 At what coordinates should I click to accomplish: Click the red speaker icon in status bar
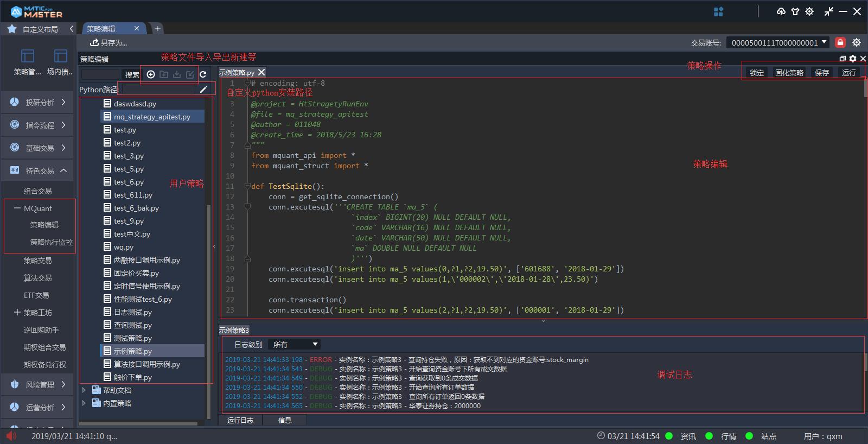(11, 436)
